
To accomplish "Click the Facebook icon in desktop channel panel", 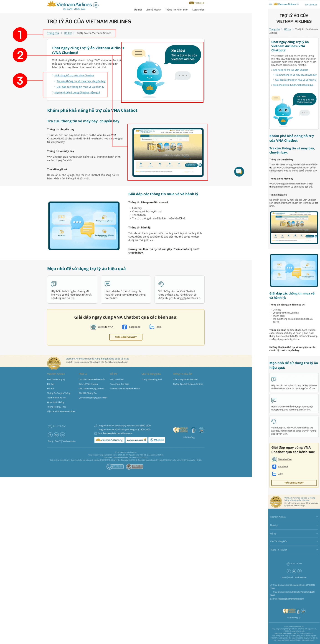I will (x=124, y=327).
